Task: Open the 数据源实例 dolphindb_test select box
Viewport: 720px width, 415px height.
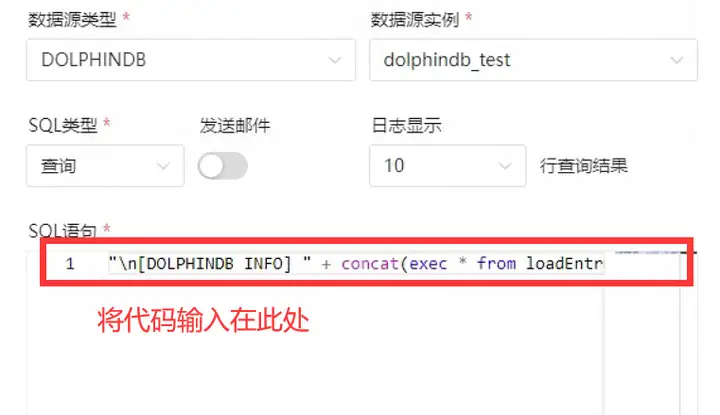Action: click(534, 60)
